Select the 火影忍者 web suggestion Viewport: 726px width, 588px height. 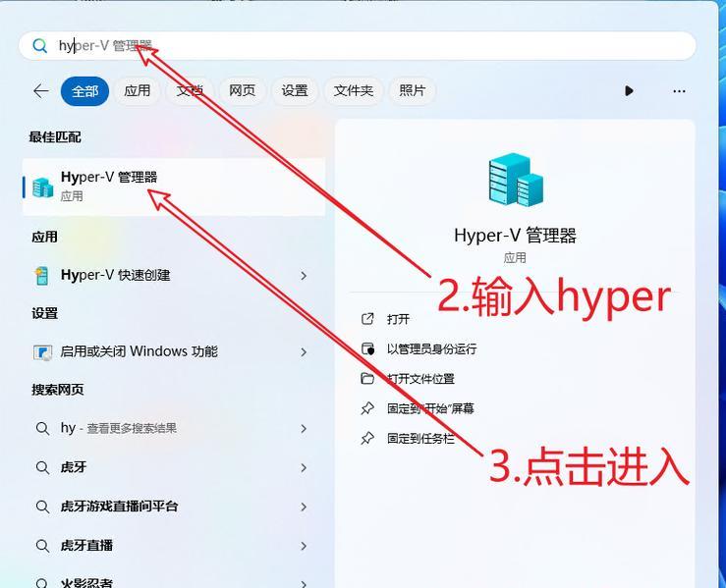click(86, 582)
